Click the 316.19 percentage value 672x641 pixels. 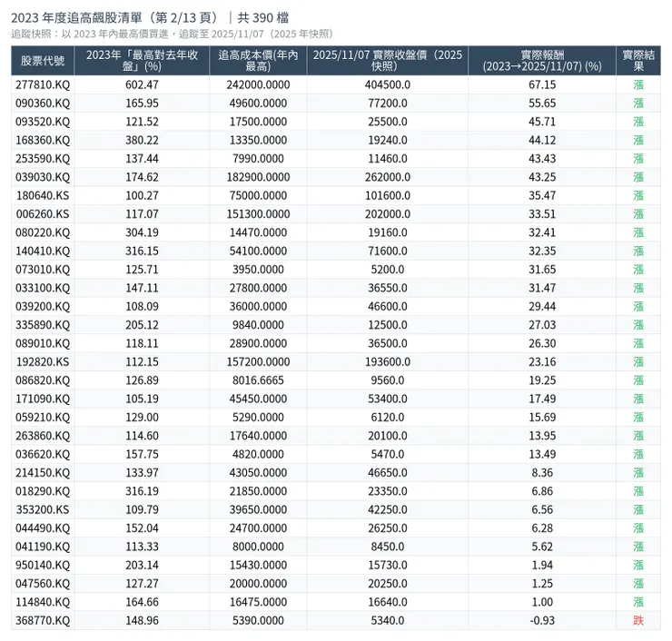(142, 491)
